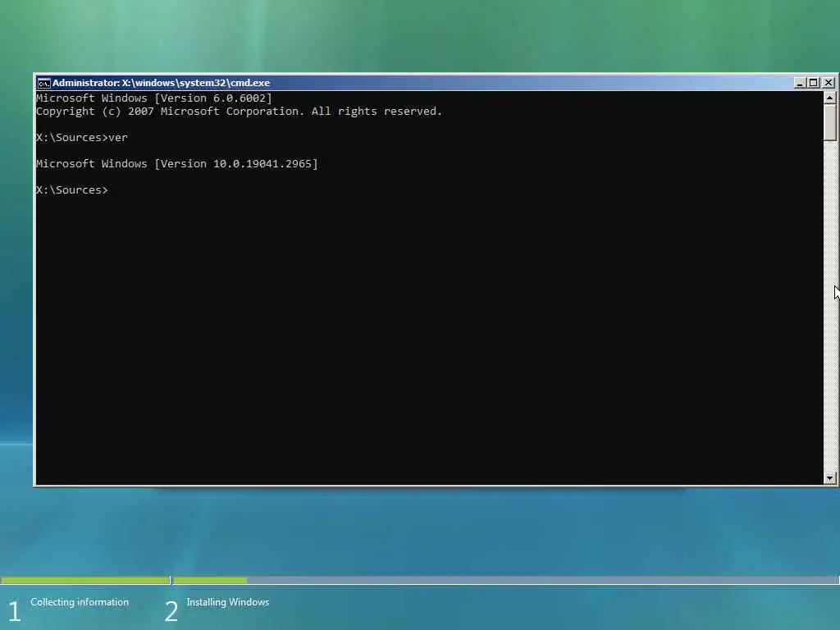Click the step number 1 at bottom
Image resolution: width=840 pixels, height=630 pixels.
15,611
